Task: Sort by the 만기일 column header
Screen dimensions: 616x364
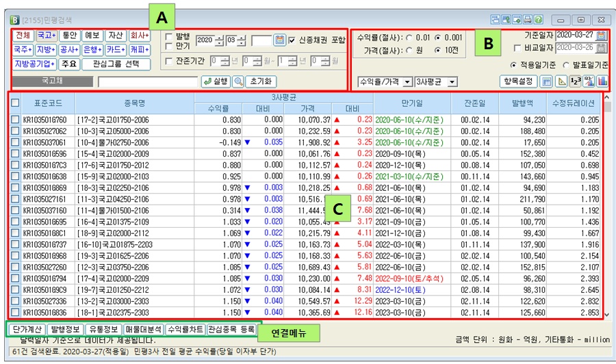Action: (x=412, y=103)
